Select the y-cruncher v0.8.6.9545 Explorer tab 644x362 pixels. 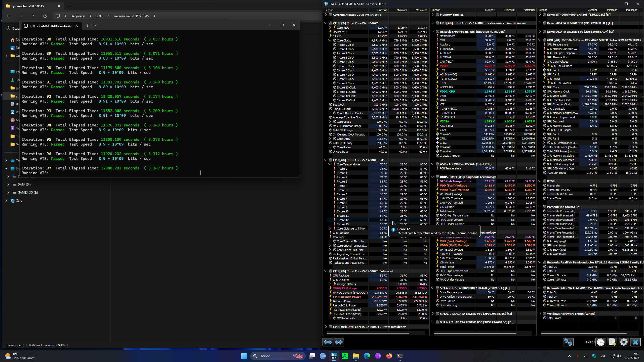(x=28, y=6)
